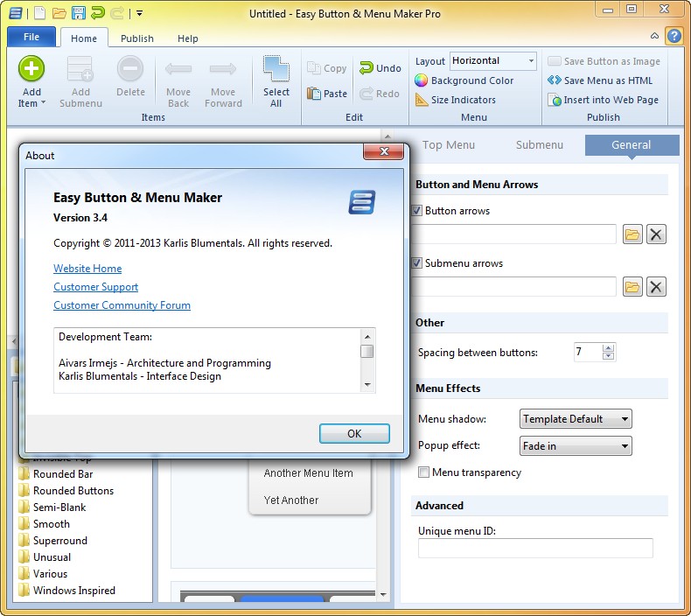Screen dimensions: 691x616
Task: Switch to the Submenu tab
Action: pyautogui.click(x=540, y=145)
